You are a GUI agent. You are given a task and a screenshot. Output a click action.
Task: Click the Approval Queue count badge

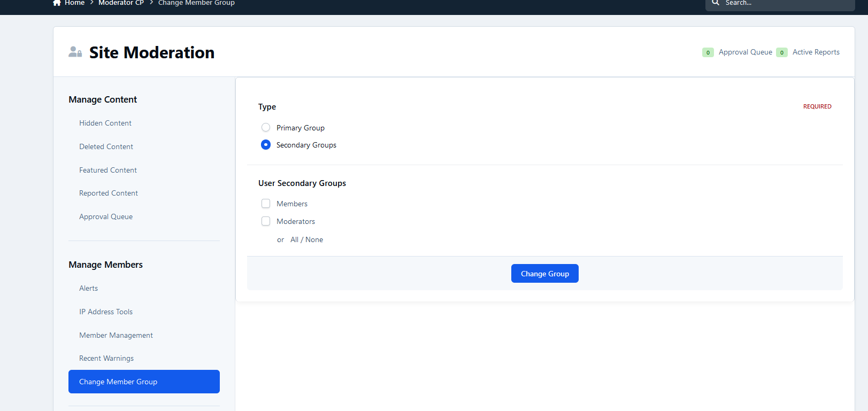[708, 52]
